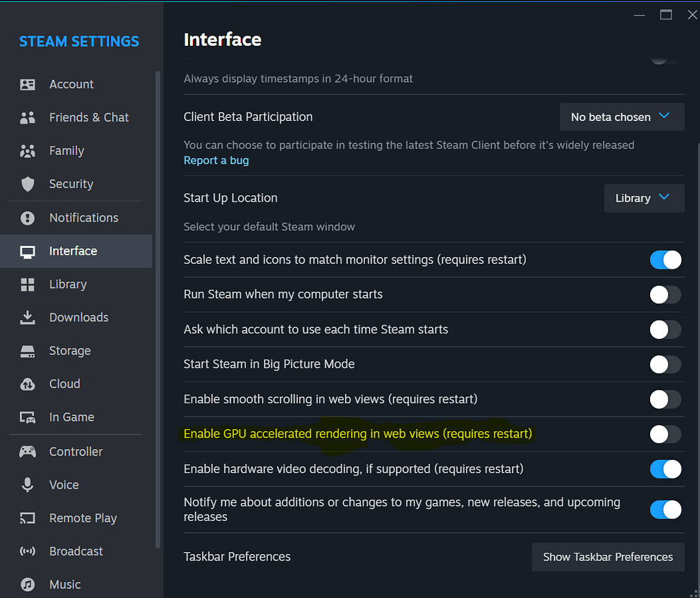This screenshot has width=700, height=598.
Task: Open the Family settings section
Action: [x=66, y=151]
